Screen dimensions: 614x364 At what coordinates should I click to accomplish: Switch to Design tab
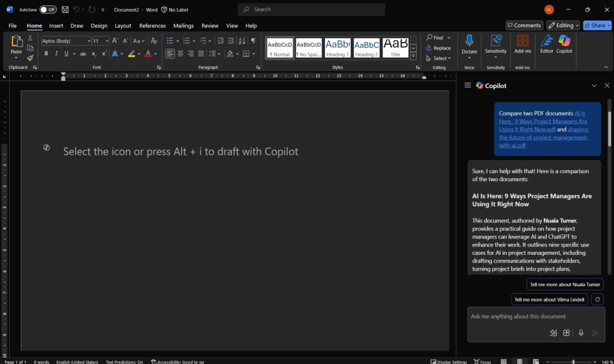click(99, 25)
